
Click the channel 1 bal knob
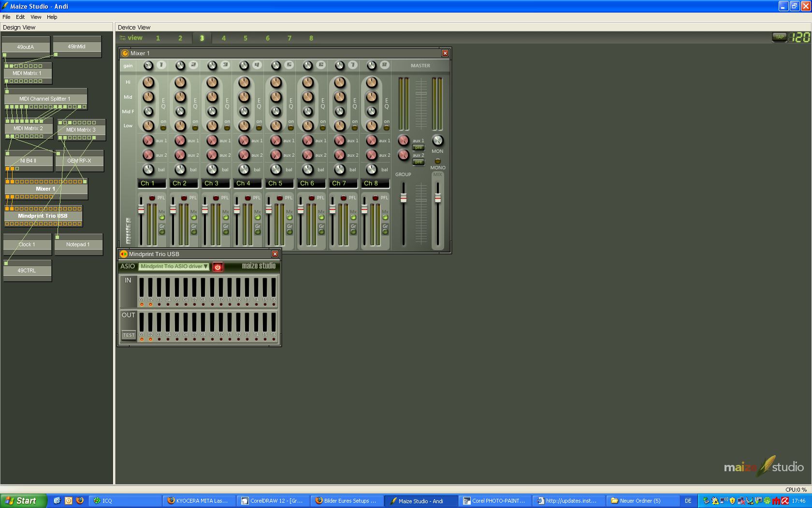pyautogui.click(x=148, y=169)
